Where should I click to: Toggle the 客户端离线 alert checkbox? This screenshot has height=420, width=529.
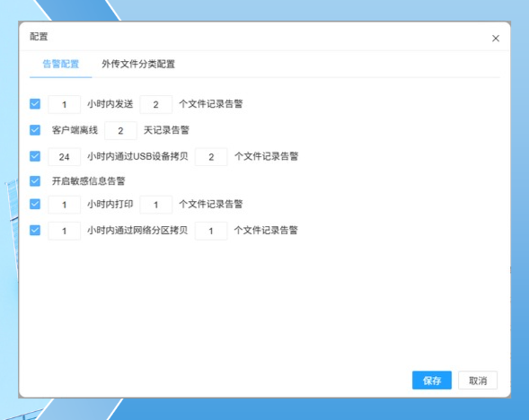(x=35, y=130)
